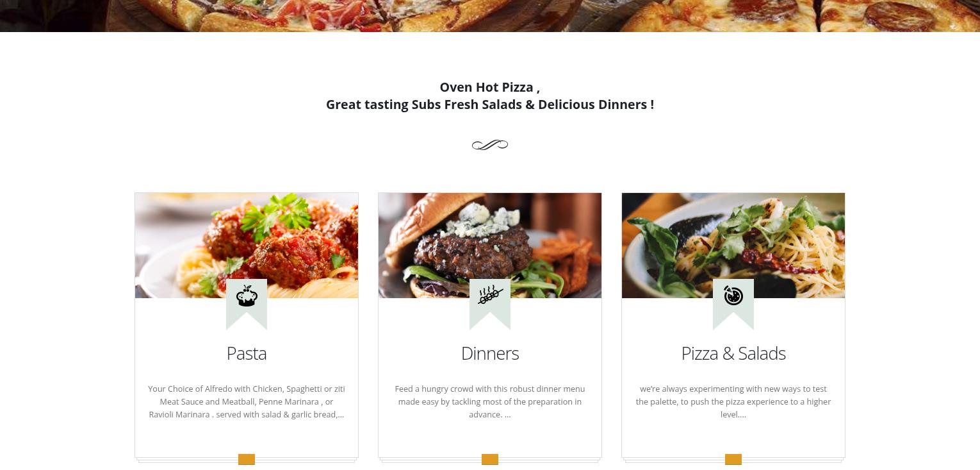Open the Pizza & Salads heading link

tap(733, 353)
